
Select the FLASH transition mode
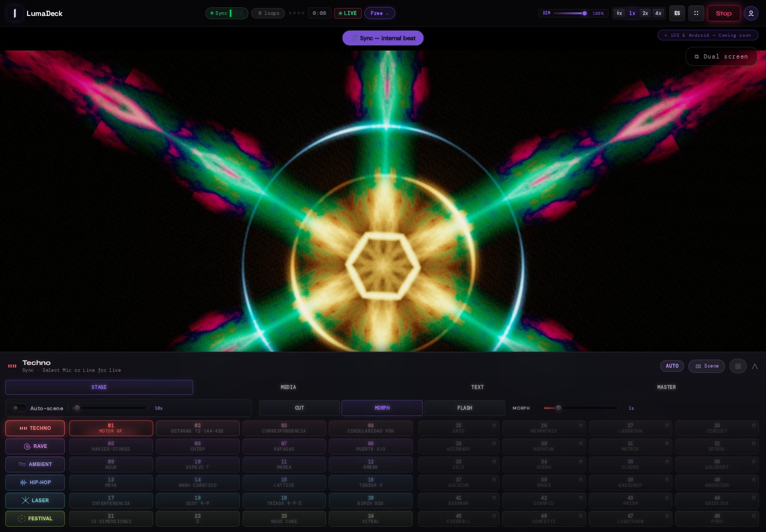tap(465, 408)
